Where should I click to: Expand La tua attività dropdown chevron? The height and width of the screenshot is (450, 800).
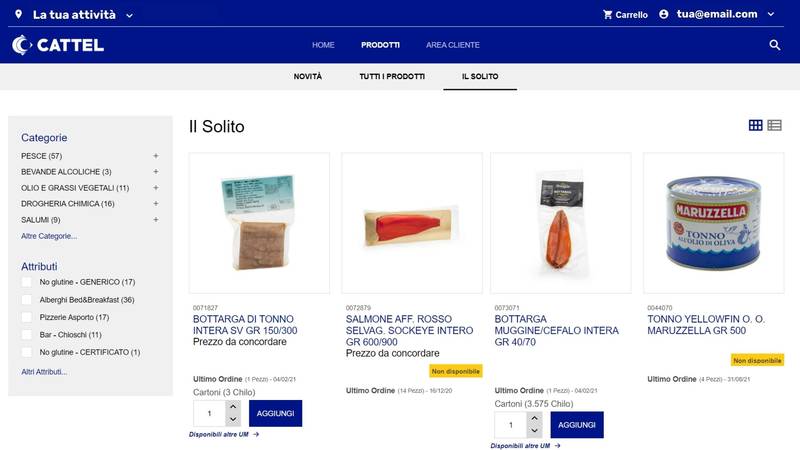[130, 15]
